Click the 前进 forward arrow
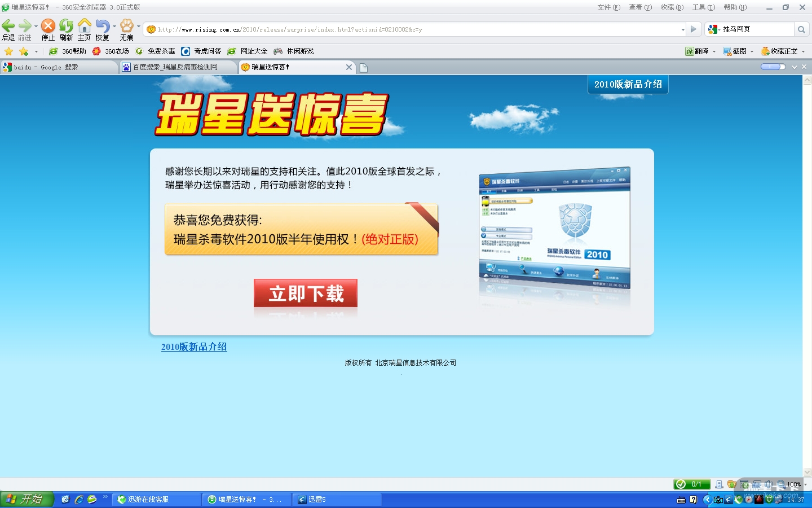 [24, 29]
